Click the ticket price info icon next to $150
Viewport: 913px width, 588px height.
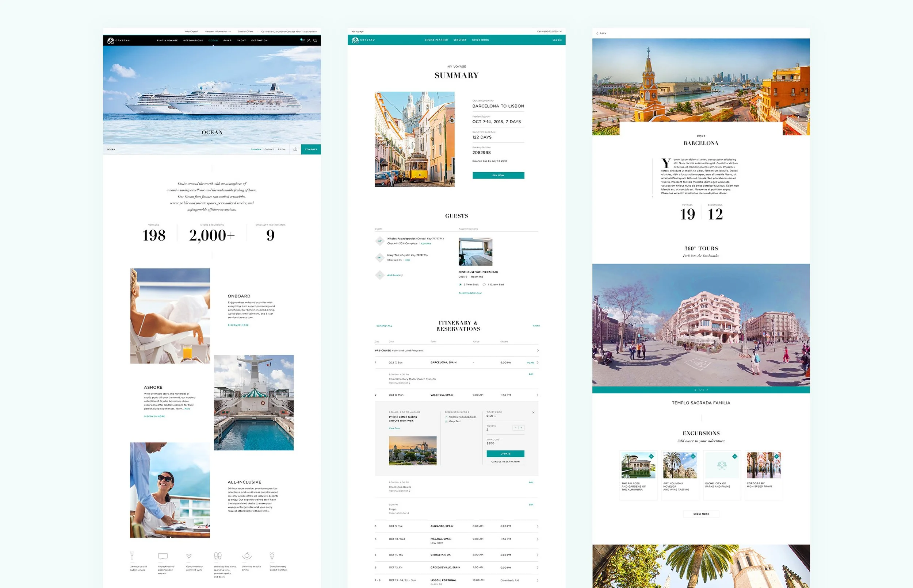pyautogui.click(x=496, y=416)
